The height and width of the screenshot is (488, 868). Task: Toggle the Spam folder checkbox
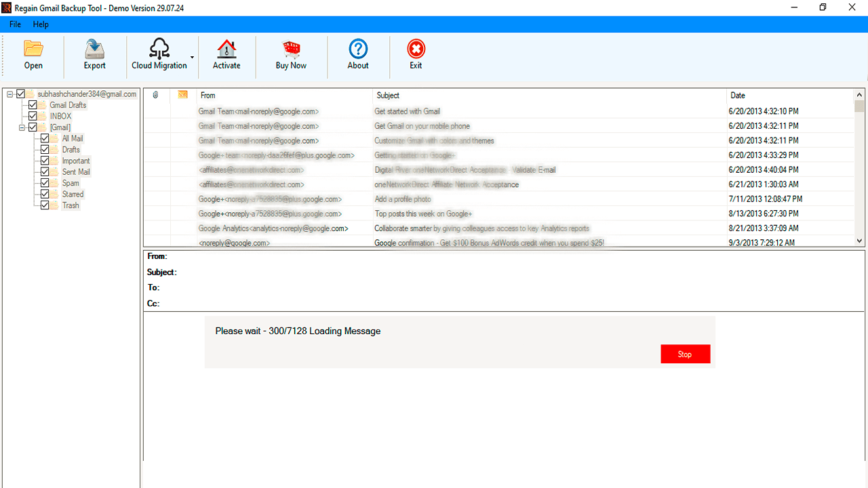pyautogui.click(x=45, y=183)
